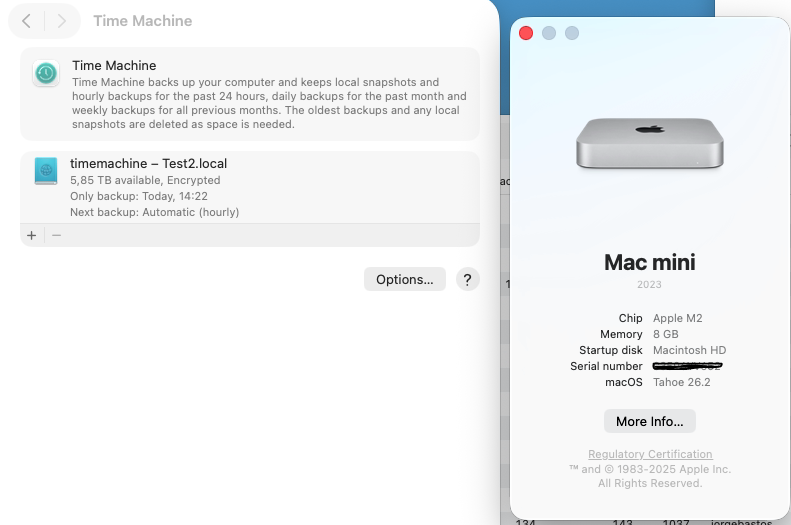Click the timemachine network disk icon
Image resolution: width=791 pixels, height=525 pixels.
coord(46,171)
